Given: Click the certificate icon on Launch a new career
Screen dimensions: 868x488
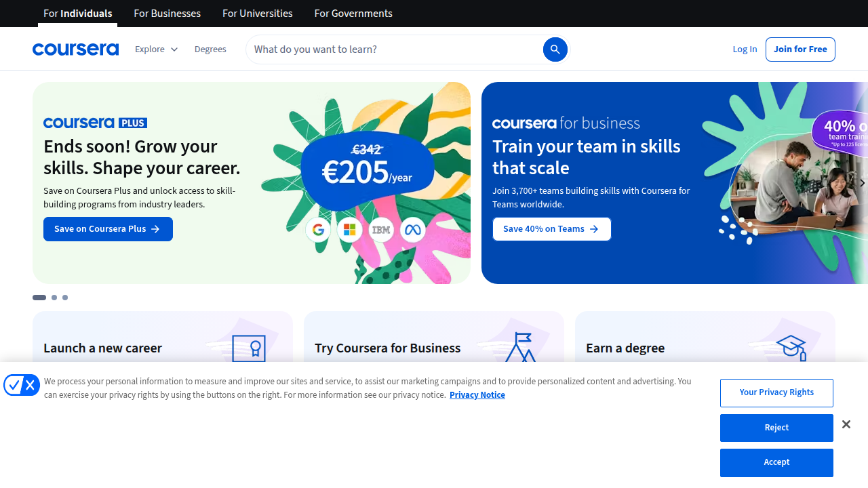Looking at the screenshot, I should click(249, 348).
